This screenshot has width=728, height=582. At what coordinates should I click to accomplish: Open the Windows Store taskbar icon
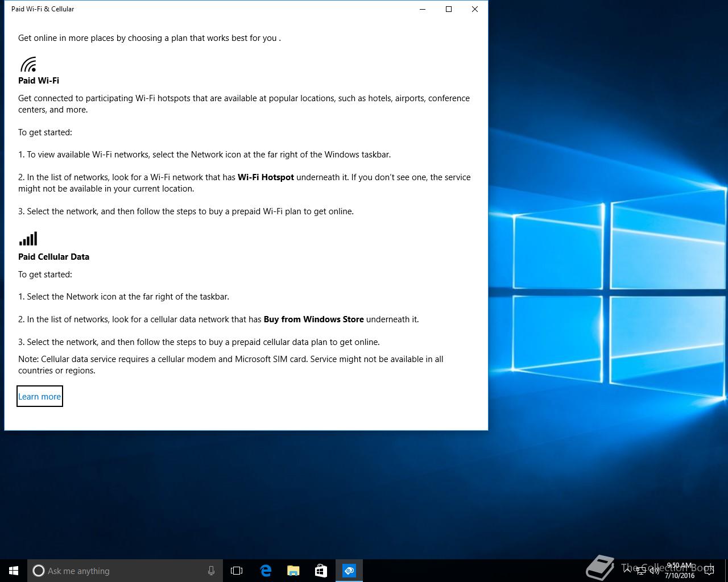[x=321, y=571]
